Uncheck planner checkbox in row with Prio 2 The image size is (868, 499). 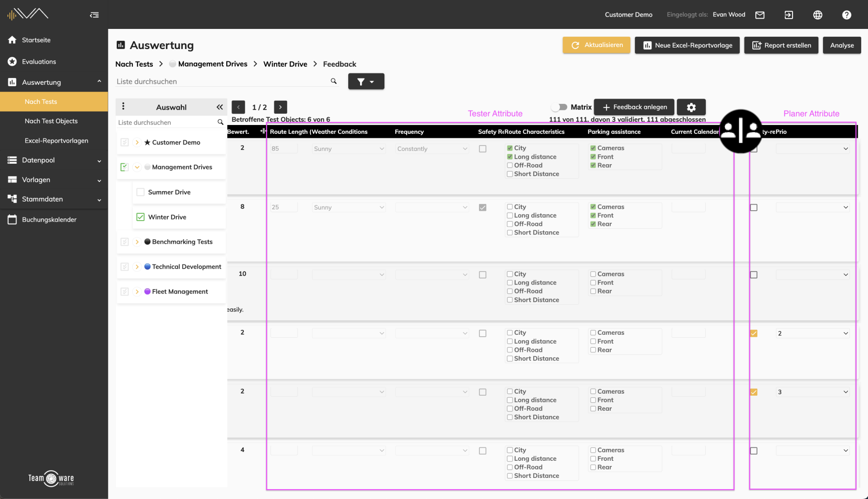click(x=754, y=333)
